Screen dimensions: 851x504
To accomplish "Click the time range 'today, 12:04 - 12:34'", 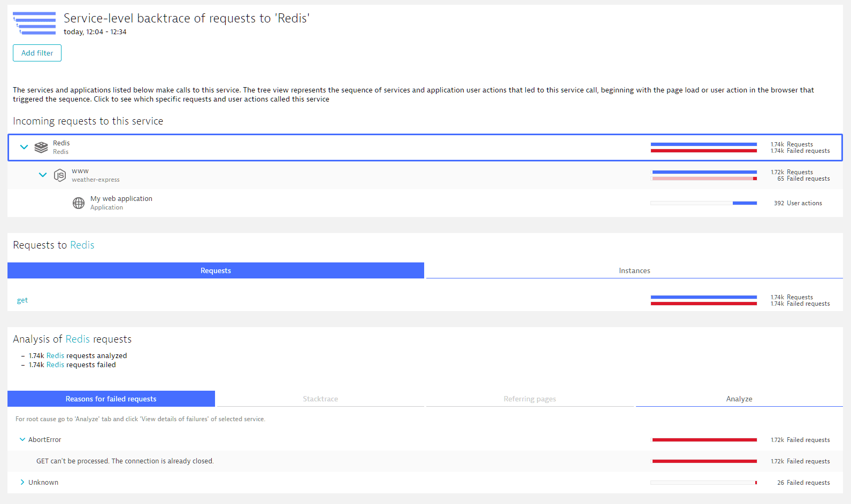I will [x=95, y=32].
